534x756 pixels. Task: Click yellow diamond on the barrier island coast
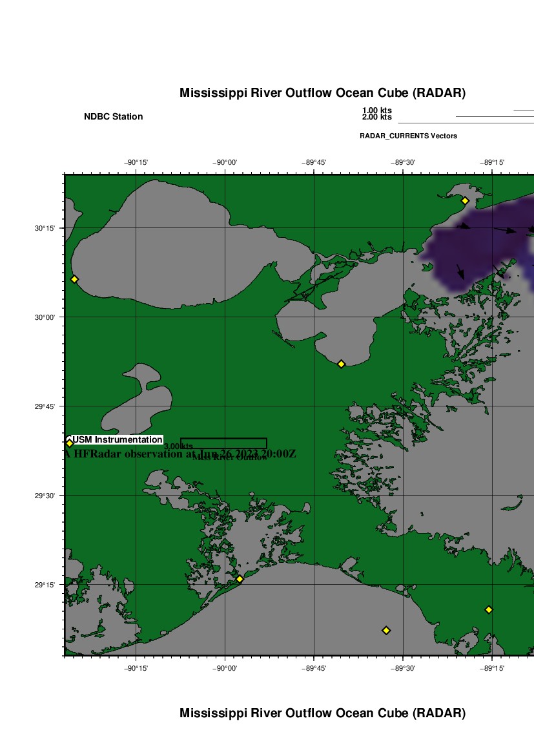240,579
